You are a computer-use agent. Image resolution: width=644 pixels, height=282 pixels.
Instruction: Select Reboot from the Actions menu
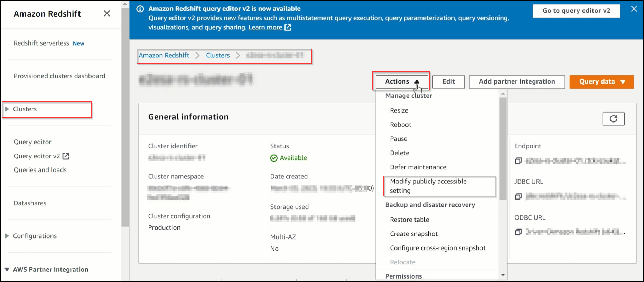coord(401,125)
